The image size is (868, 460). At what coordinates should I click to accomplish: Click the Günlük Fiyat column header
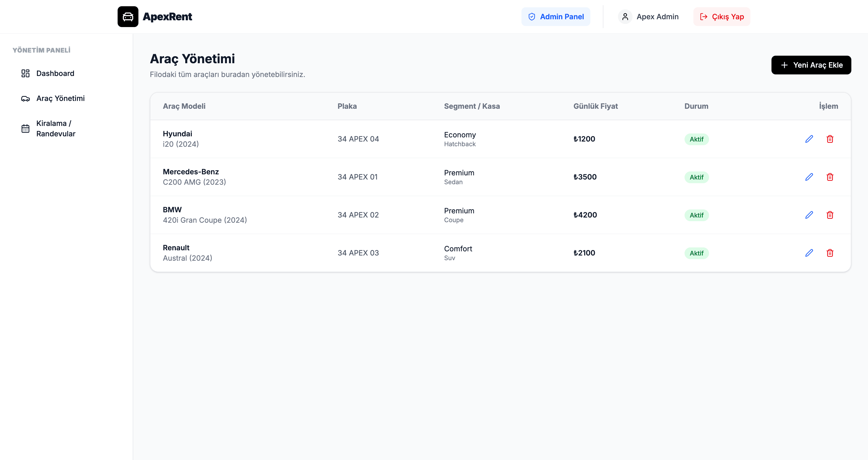click(x=595, y=106)
